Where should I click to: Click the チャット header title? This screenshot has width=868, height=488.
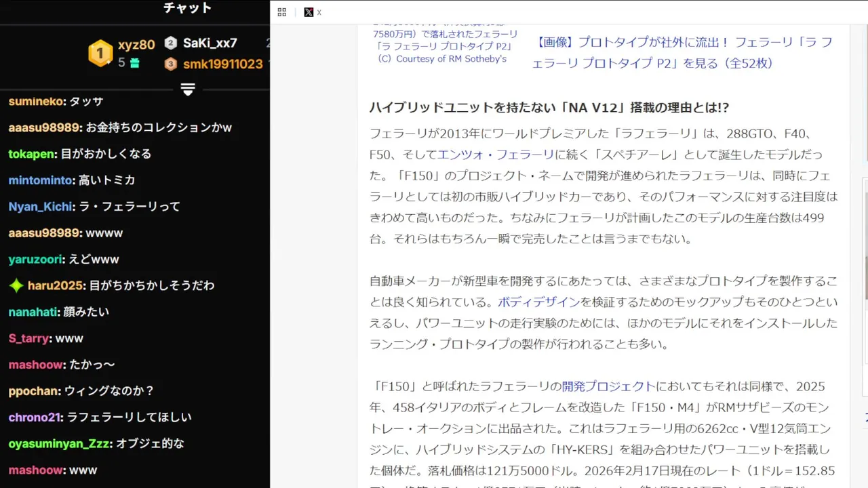[x=188, y=8]
